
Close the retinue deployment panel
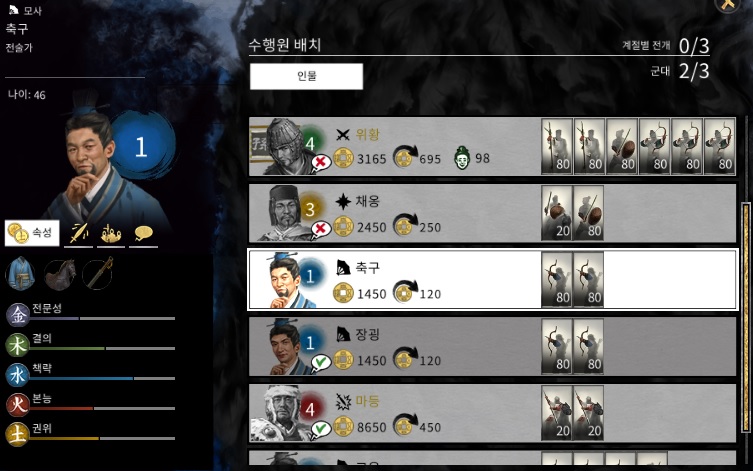[728, 5]
